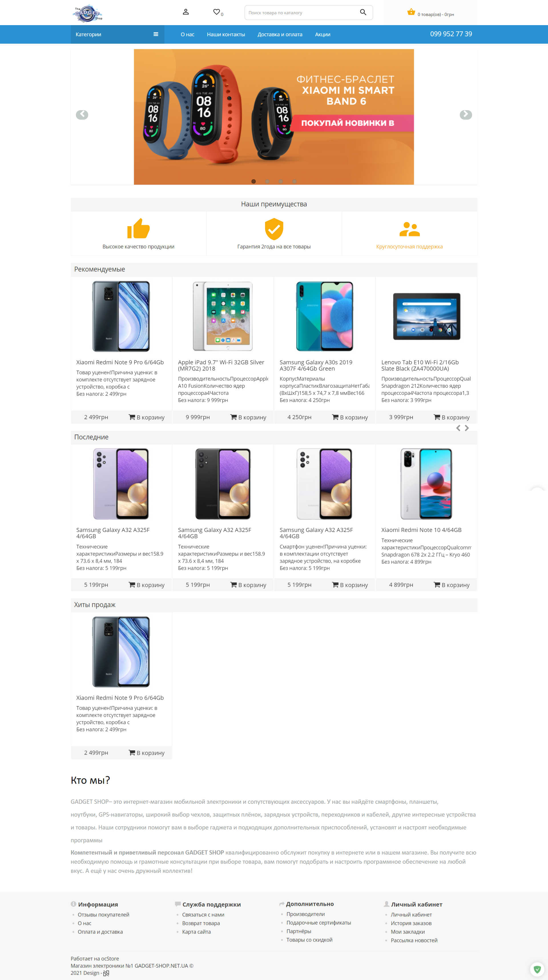The image size is (548, 980).
Task: Click The Gadget Shop logo
Action: (88, 13)
